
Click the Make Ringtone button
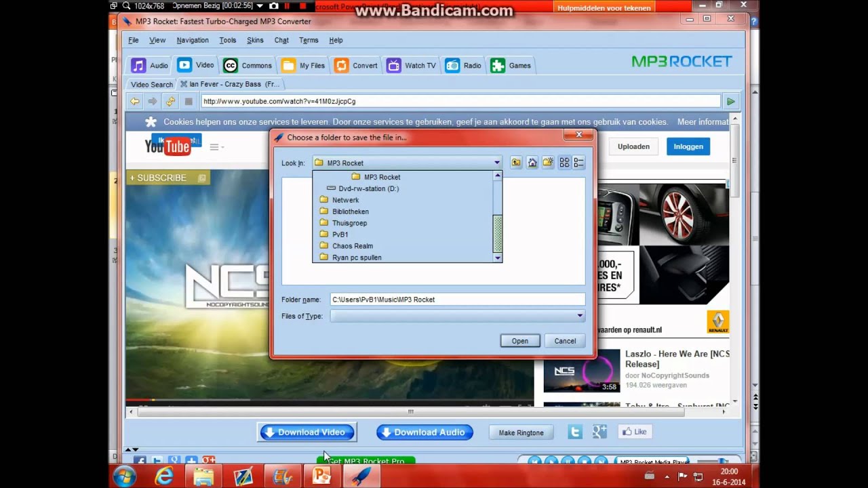coord(521,432)
